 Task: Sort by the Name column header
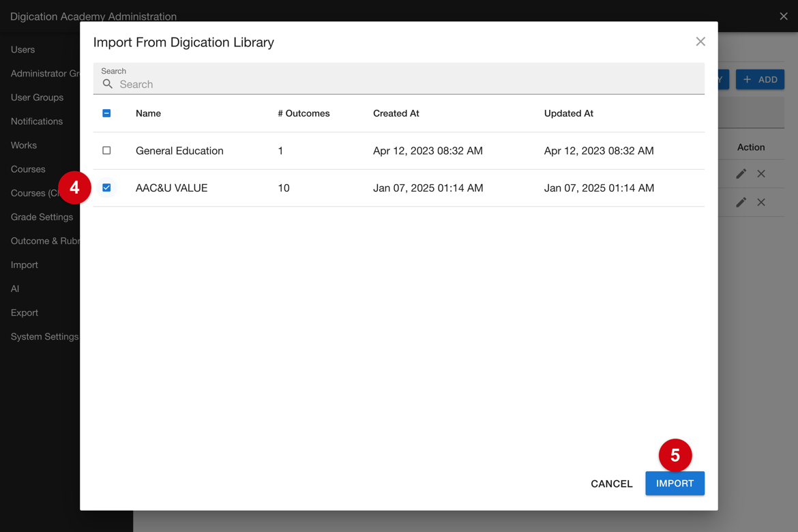(x=148, y=113)
